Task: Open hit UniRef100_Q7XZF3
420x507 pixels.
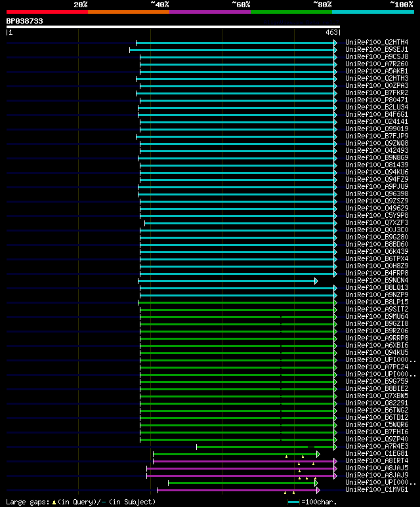Action: [377, 223]
